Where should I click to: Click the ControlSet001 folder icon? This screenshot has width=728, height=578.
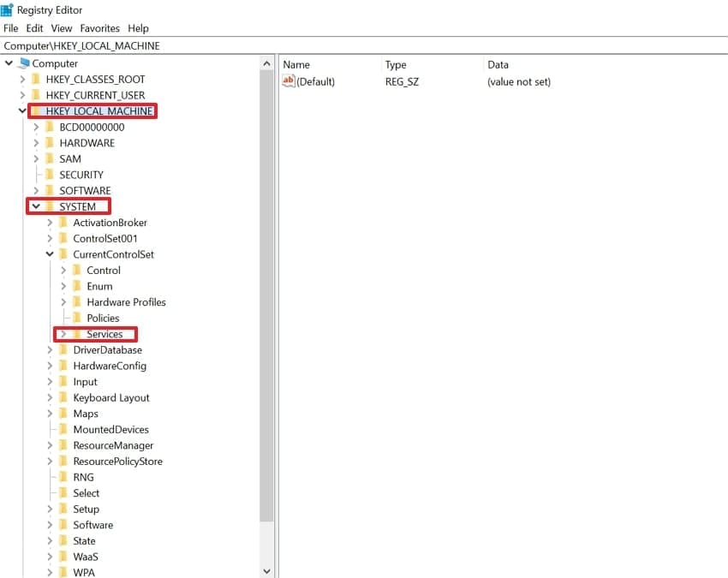coord(63,239)
